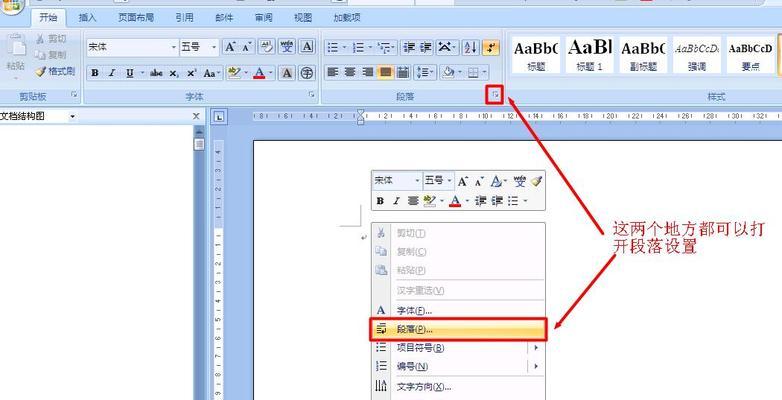Open the 视图 ribbon tab
The width and height of the screenshot is (782, 400).
303,18
